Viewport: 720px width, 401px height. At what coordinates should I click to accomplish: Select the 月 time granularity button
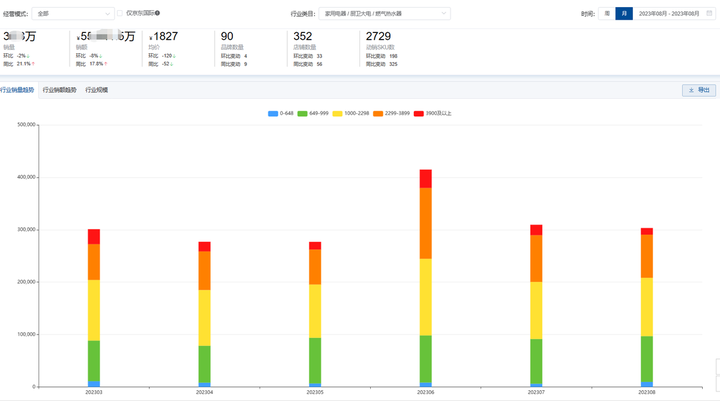point(624,14)
